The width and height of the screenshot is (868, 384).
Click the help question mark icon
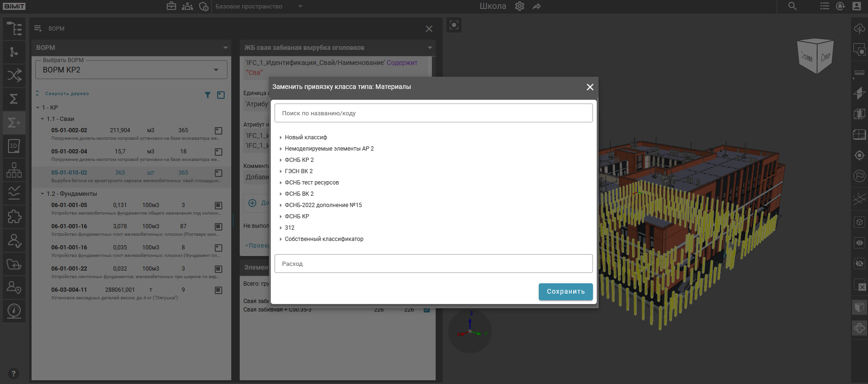[14, 374]
